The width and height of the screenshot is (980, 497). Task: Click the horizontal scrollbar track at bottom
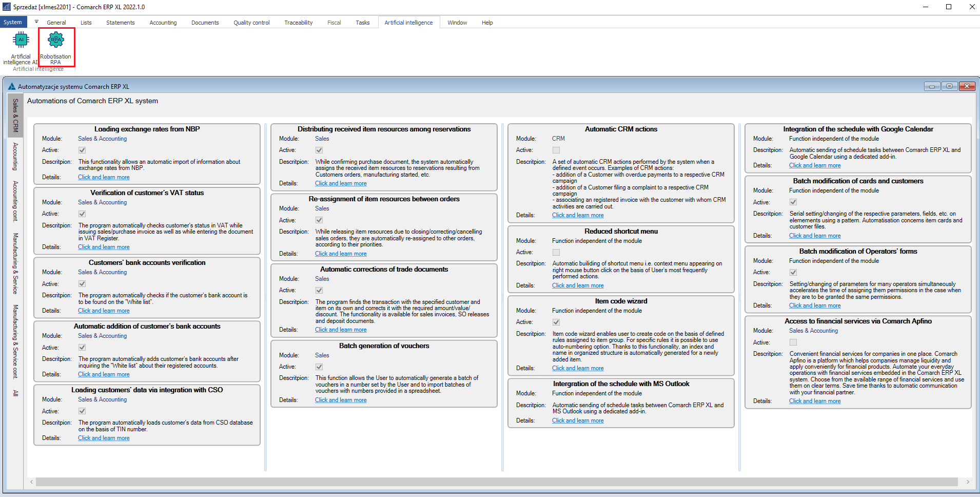[x=496, y=482]
